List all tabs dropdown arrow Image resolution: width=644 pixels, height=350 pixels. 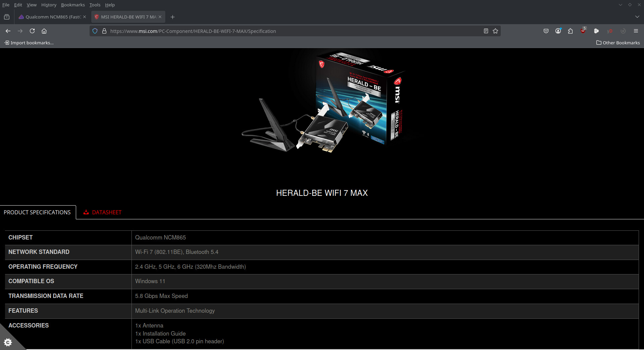(637, 17)
